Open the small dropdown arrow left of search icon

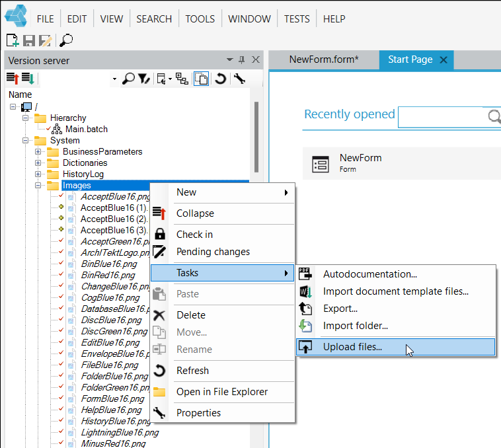tap(115, 79)
